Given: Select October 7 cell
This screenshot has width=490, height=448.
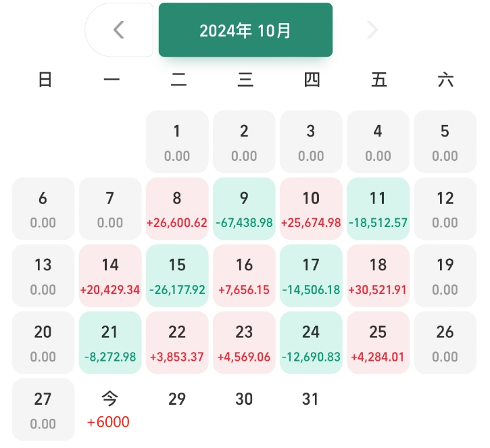Looking at the screenshot, I should pyautogui.click(x=110, y=209).
